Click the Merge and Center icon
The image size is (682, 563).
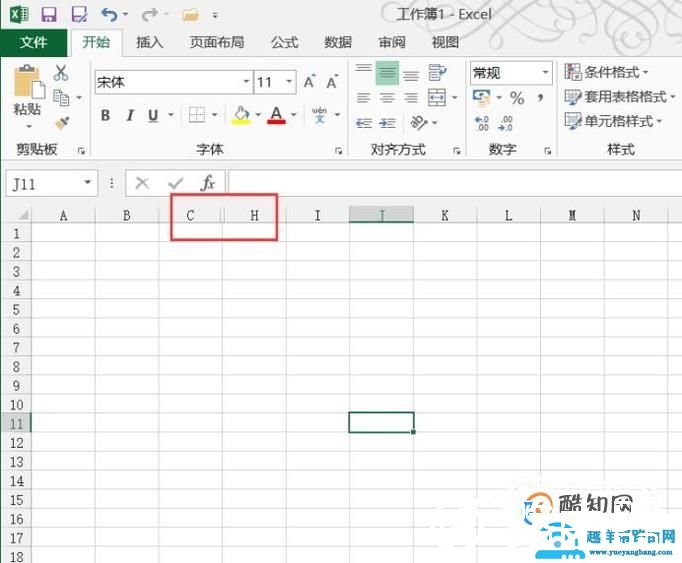437,97
